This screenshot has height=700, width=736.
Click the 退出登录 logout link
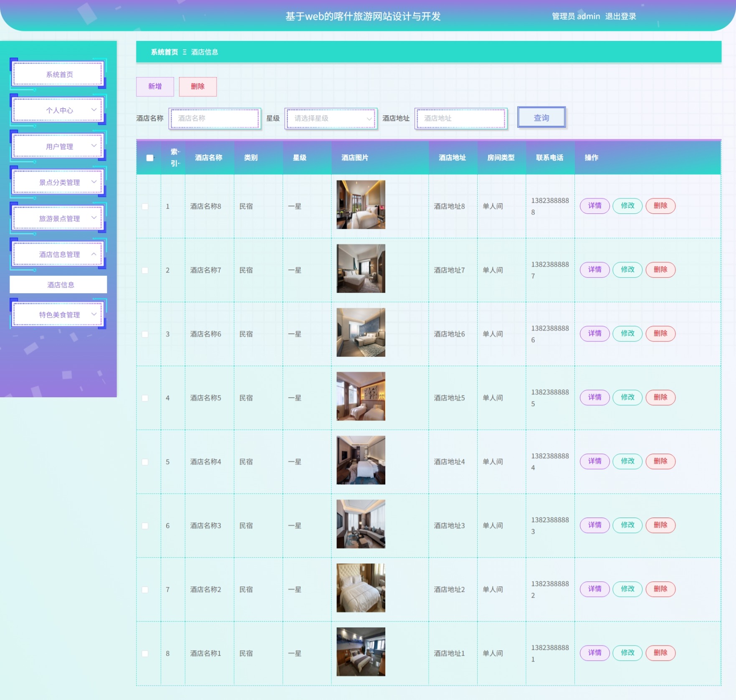[620, 16]
